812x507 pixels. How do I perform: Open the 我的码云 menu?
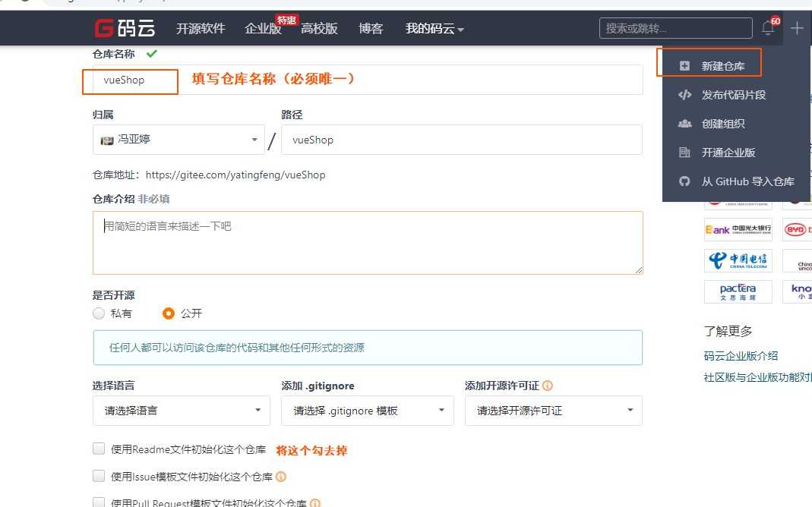(434, 28)
